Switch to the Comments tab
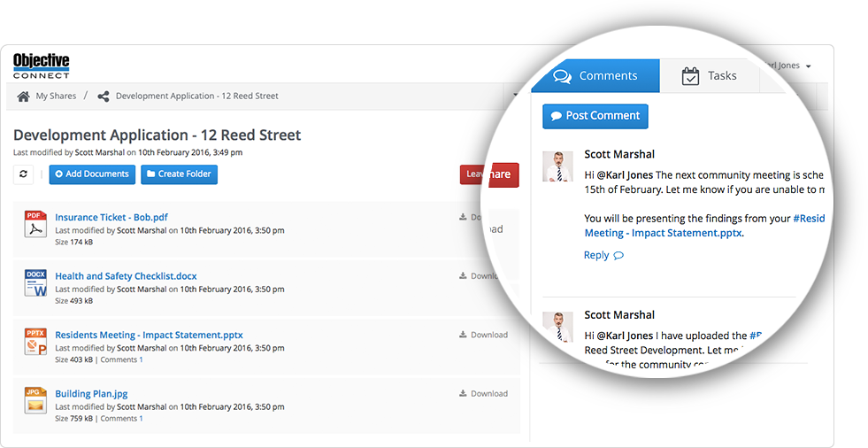 pyautogui.click(x=595, y=76)
